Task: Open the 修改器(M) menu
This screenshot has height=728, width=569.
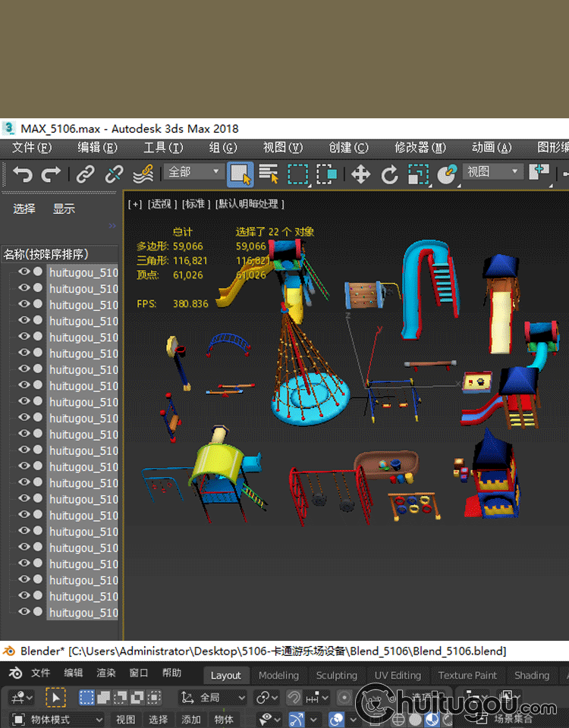Action: click(420, 148)
